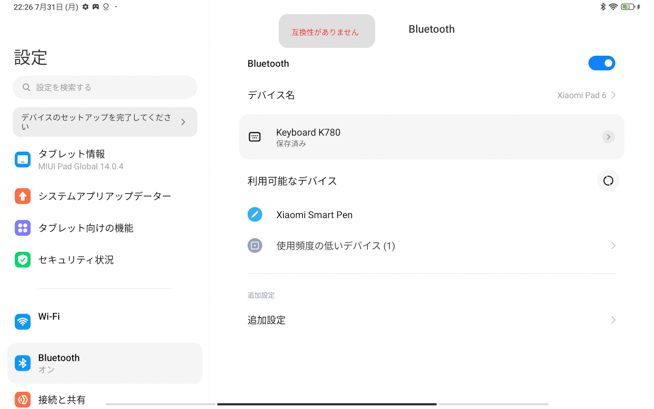The height and width of the screenshot is (409, 654).
Task: Turn off the Bluetooth switch
Action: (601, 63)
